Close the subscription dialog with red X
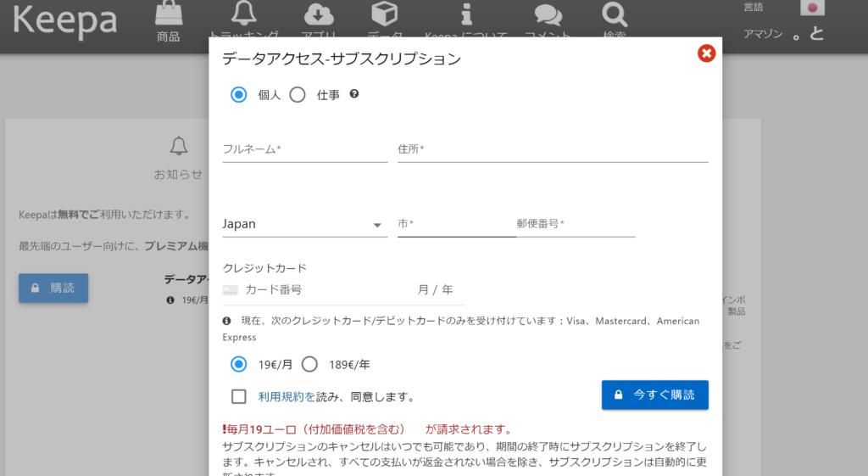The width and height of the screenshot is (868, 476). 706,54
